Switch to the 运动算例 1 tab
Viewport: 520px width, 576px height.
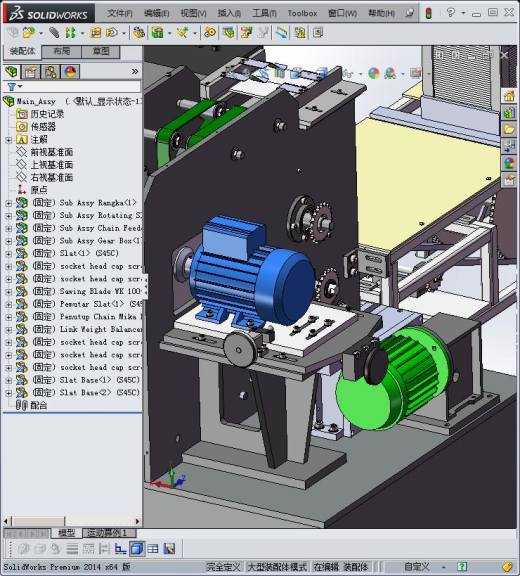tap(109, 532)
